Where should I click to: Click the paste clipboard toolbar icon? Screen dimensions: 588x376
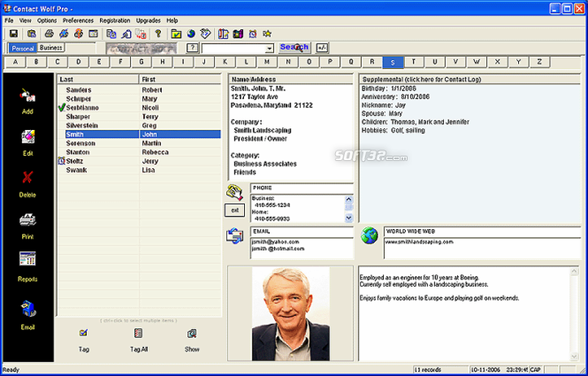click(32, 34)
